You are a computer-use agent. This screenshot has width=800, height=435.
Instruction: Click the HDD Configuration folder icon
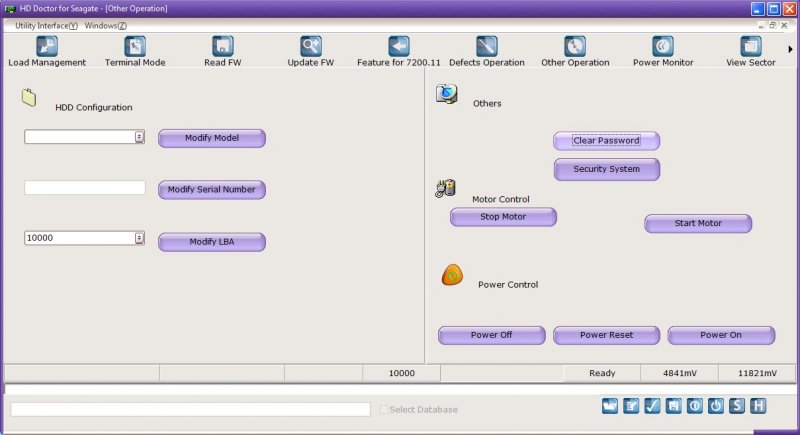(x=29, y=97)
